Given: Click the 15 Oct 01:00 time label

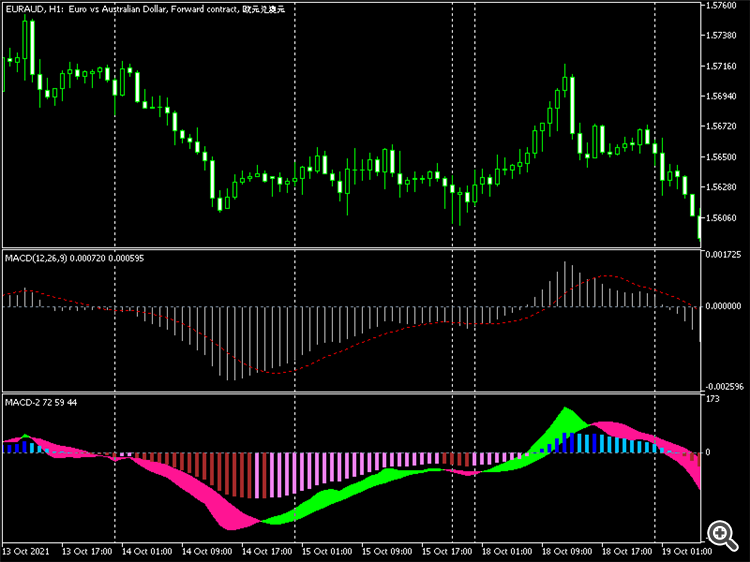Looking at the screenshot, I should (x=327, y=551).
